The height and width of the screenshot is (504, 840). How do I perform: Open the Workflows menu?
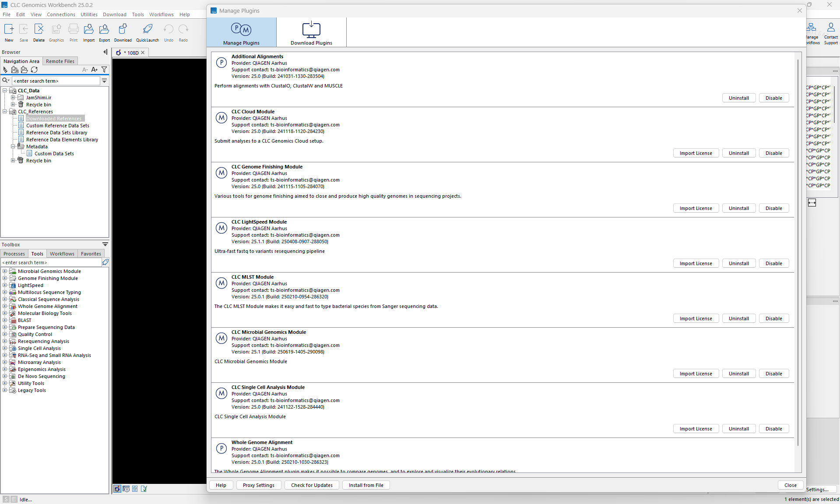point(162,14)
